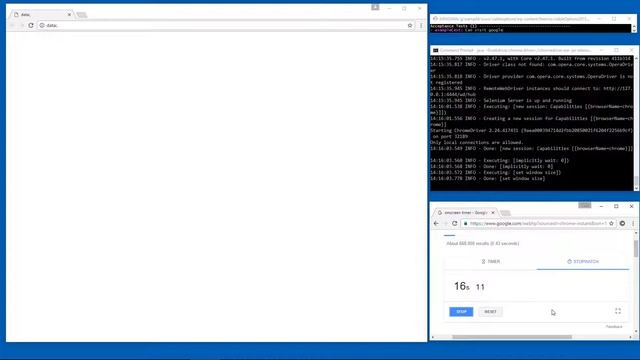The width and height of the screenshot is (640, 360).
Task: Reload the Google stopwatch page
Action: pos(454,224)
